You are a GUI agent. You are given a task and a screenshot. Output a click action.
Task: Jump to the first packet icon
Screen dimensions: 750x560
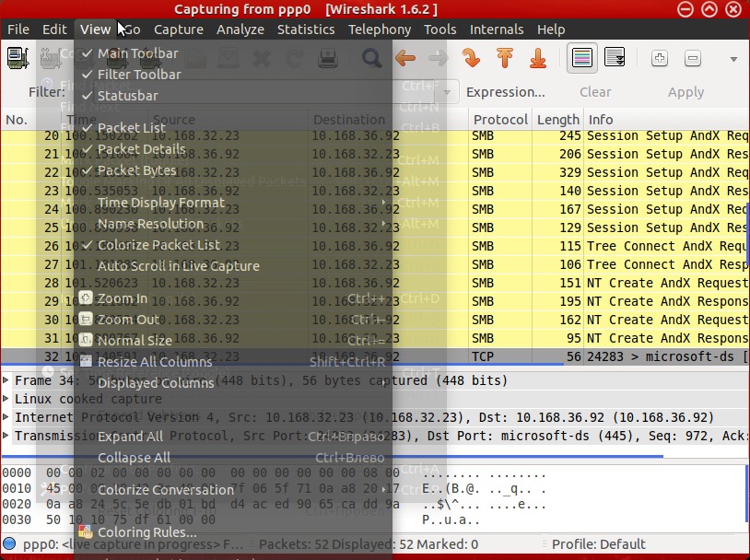(505, 58)
